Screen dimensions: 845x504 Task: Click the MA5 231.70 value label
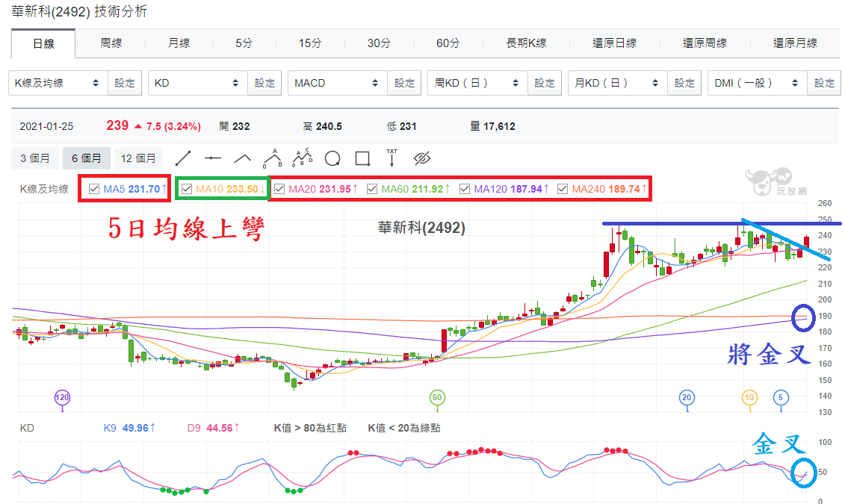pos(134,189)
